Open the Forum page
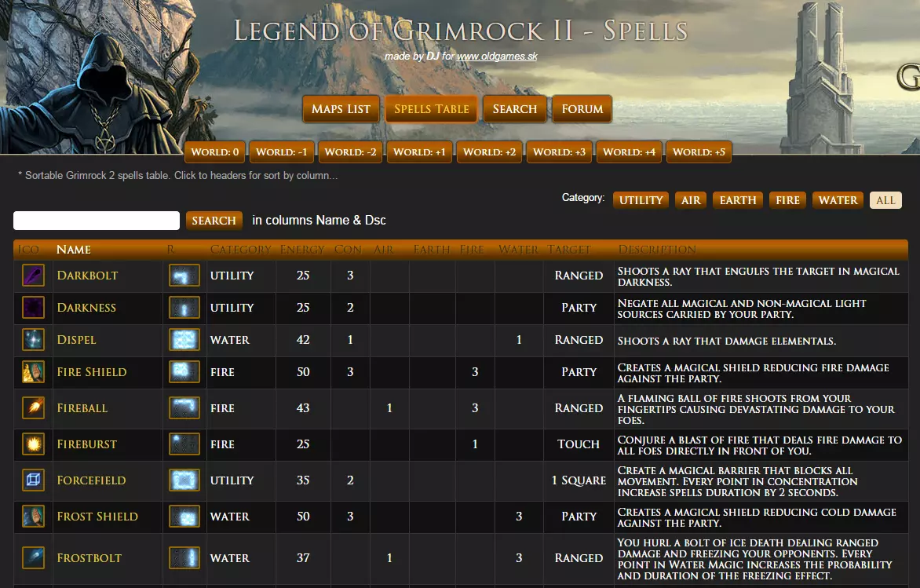The image size is (920, 588). point(582,109)
